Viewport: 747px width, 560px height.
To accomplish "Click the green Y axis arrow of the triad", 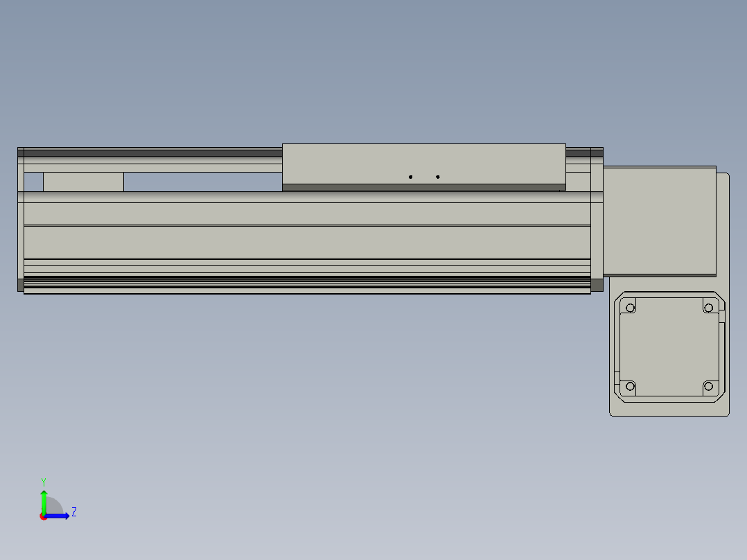I will (x=44, y=501).
